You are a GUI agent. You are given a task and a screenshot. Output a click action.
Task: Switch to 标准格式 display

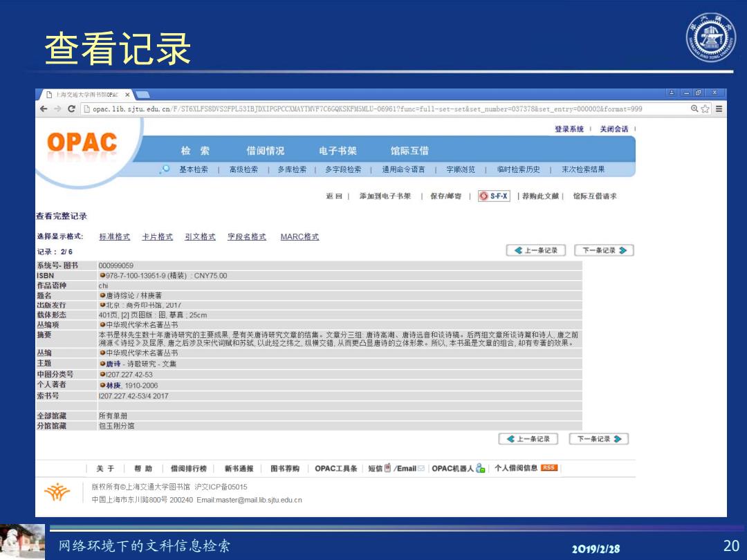point(114,236)
